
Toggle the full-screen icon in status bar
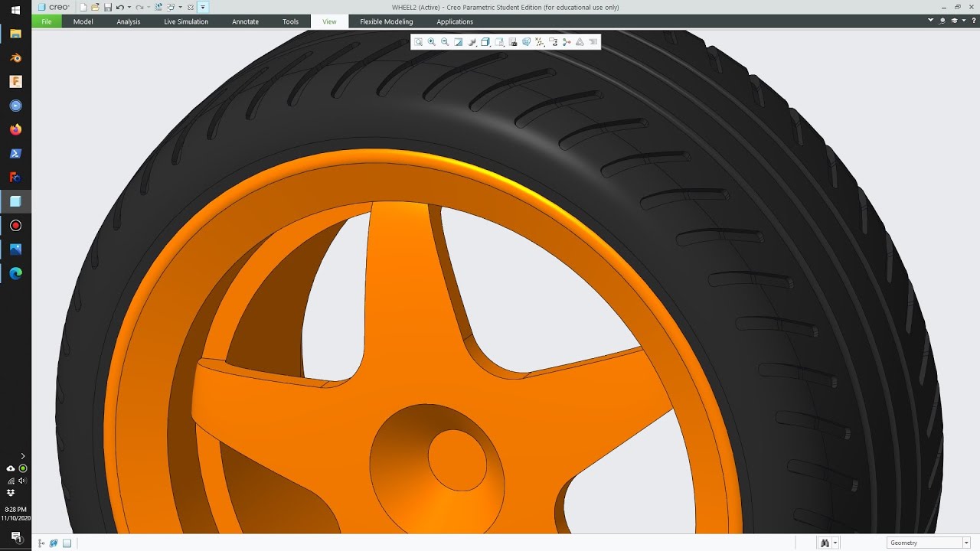click(x=67, y=543)
